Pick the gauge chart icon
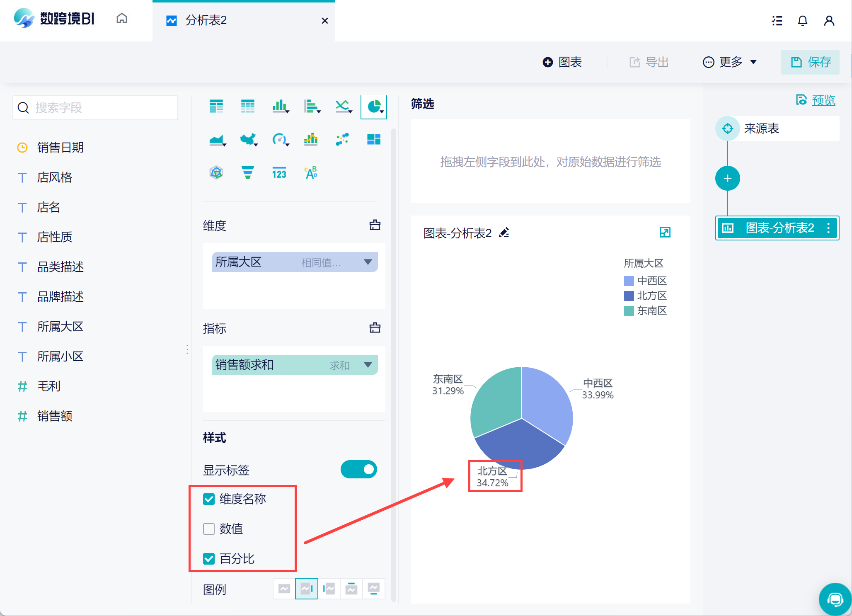Viewport: 852px width, 616px height. [280, 140]
